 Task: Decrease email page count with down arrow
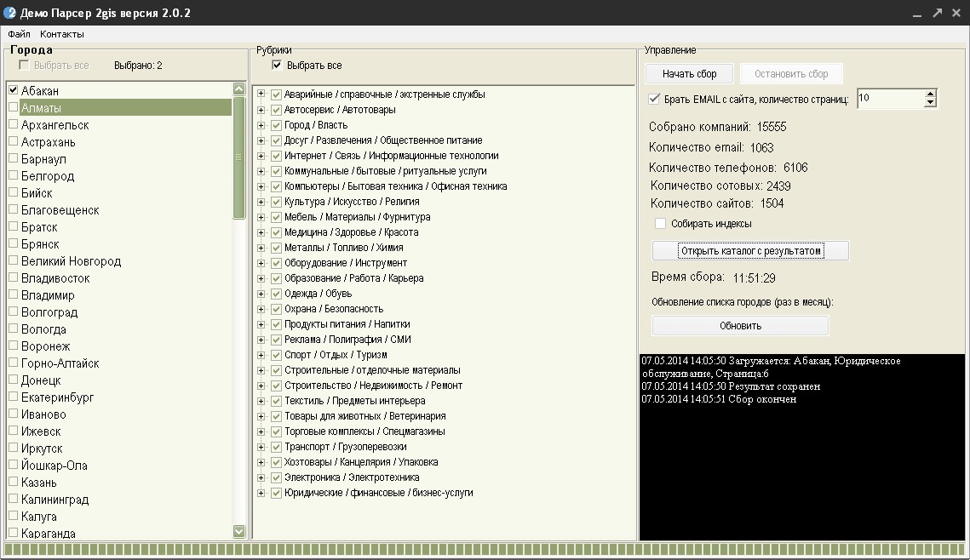pos(930,103)
